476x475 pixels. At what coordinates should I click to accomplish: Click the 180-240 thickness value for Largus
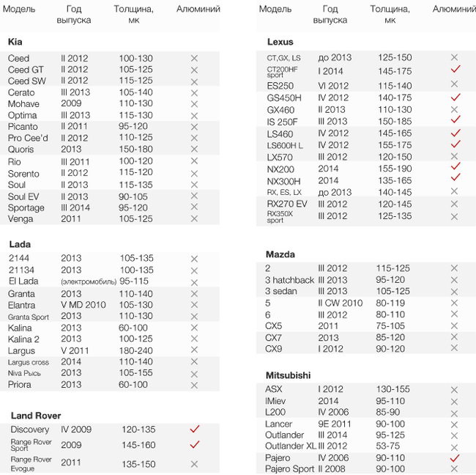(x=136, y=351)
